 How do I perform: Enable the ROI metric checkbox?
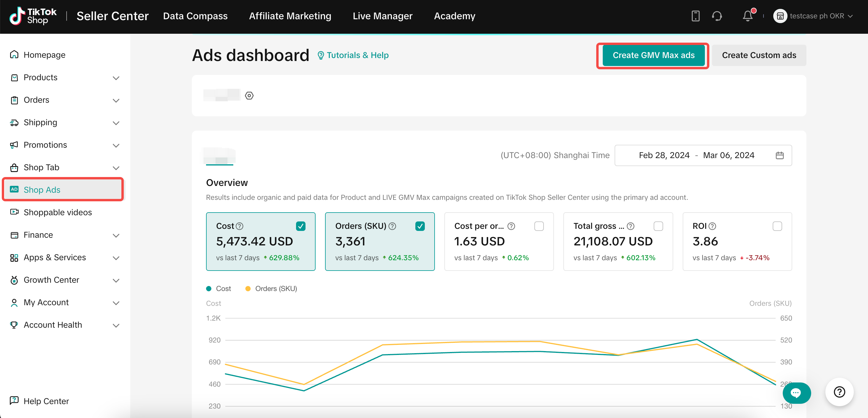click(x=777, y=226)
